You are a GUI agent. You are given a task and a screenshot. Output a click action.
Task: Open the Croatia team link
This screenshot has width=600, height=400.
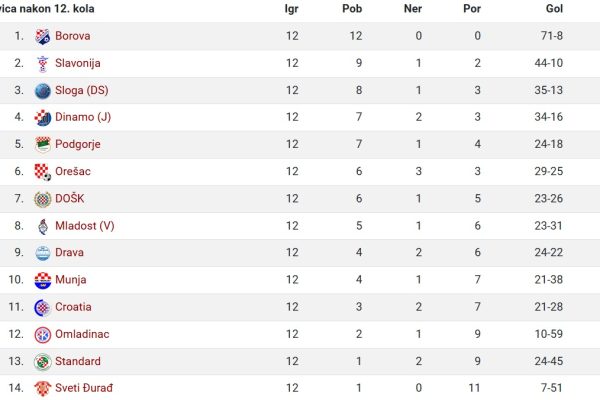coord(73,307)
